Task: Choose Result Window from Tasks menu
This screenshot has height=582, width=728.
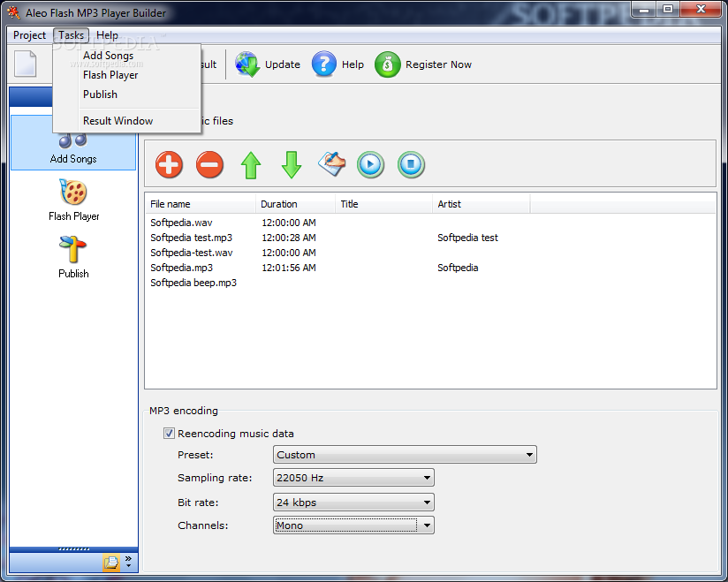Action: click(x=118, y=121)
